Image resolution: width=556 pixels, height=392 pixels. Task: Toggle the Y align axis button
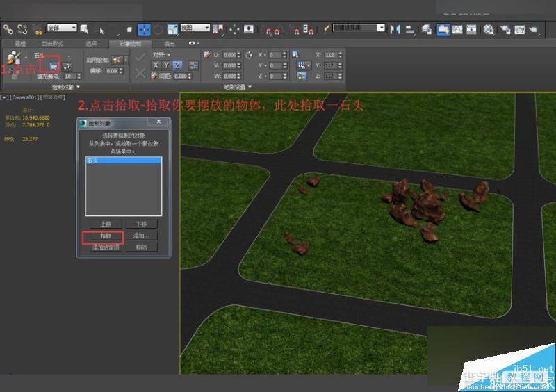click(x=166, y=65)
